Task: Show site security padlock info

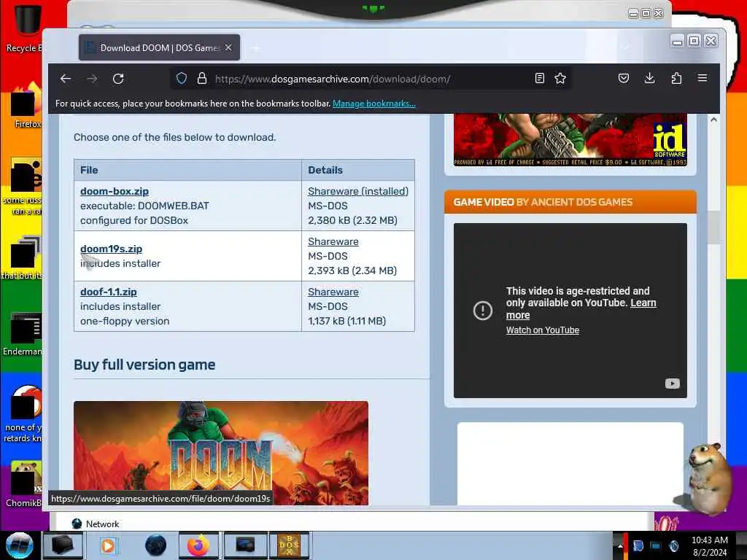Action: click(202, 79)
